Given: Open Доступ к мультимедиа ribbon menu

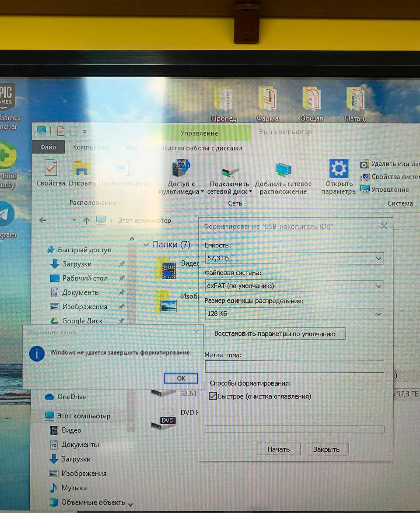Looking at the screenshot, I should coord(181,177).
